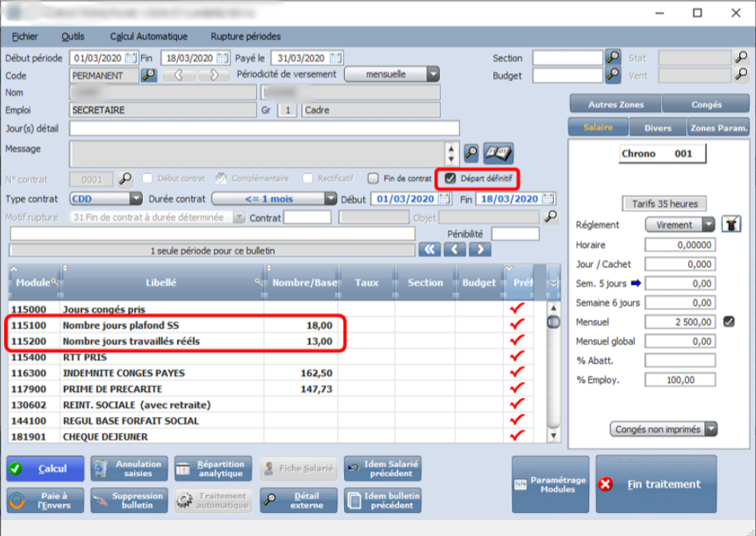The width and height of the screenshot is (756, 536).
Task: Uncheck the Départ définitif checkbox
Action: pyautogui.click(x=449, y=179)
